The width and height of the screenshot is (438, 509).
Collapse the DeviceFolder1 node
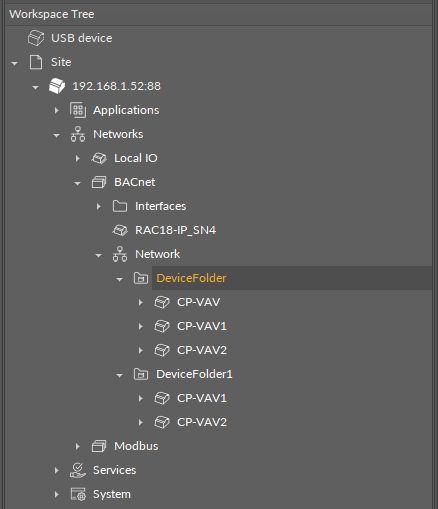pyautogui.click(x=119, y=375)
